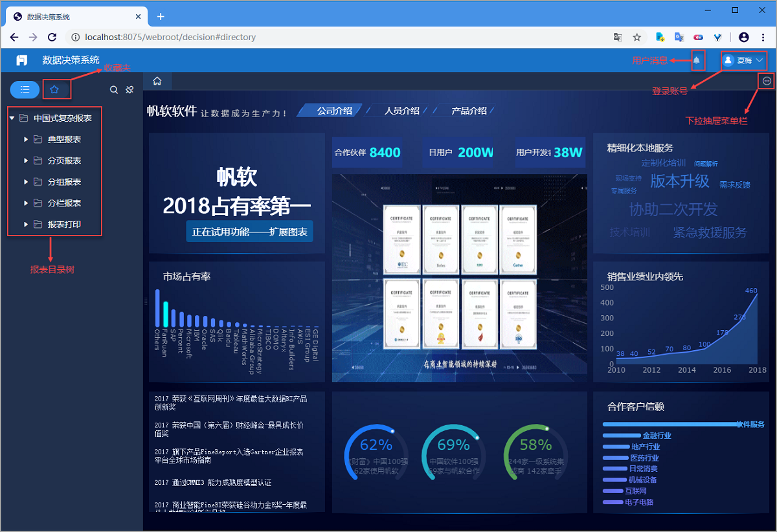Click the 2017 通过CMMI3 news line
The image size is (777, 532).
(x=213, y=483)
